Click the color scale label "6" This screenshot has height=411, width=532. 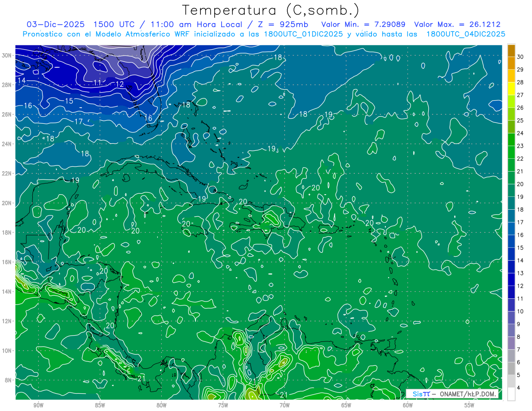click(x=519, y=362)
